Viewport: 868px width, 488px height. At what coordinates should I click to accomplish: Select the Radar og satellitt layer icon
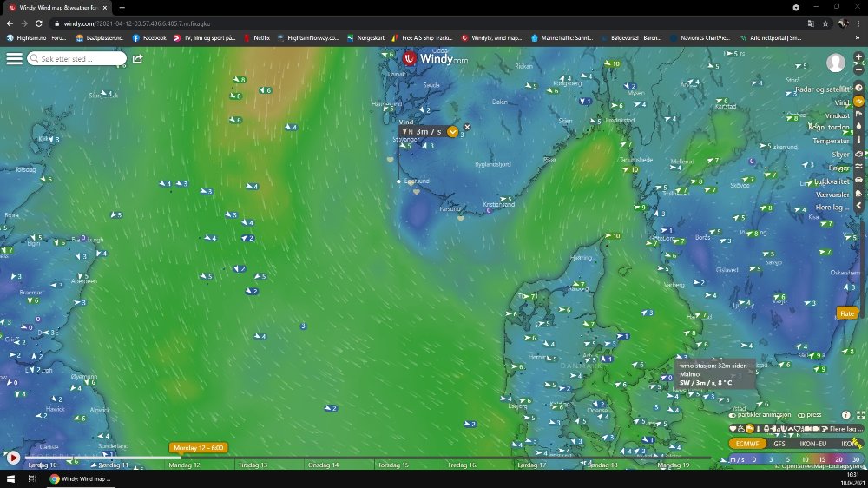pyautogui.click(x=858, y=88)
